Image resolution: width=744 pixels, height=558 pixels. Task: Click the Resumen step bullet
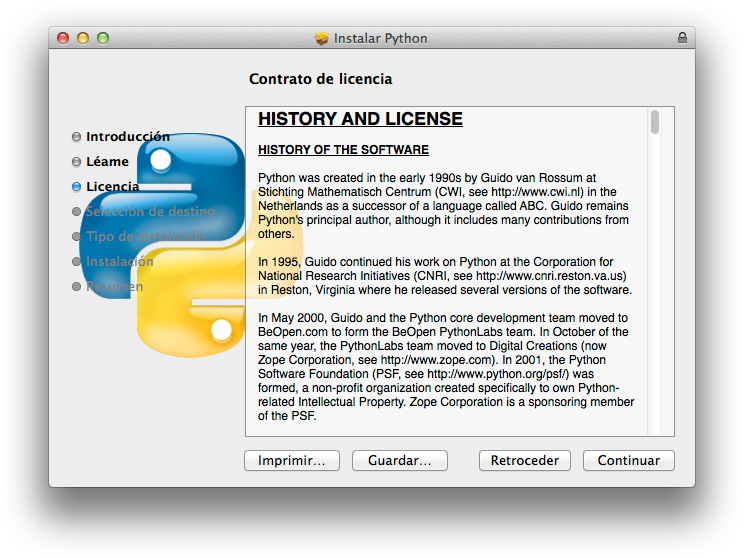(76, 287)
